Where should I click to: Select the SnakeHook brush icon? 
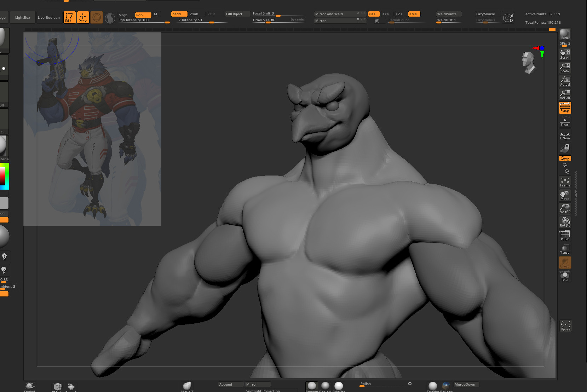point(30,386)
